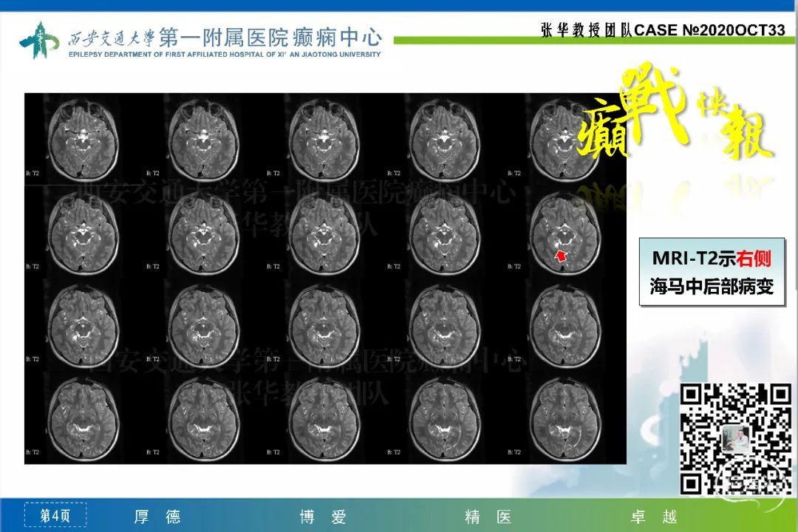
Task: Click the 张华教授团队 text in header
Action: tap(586, 30)
